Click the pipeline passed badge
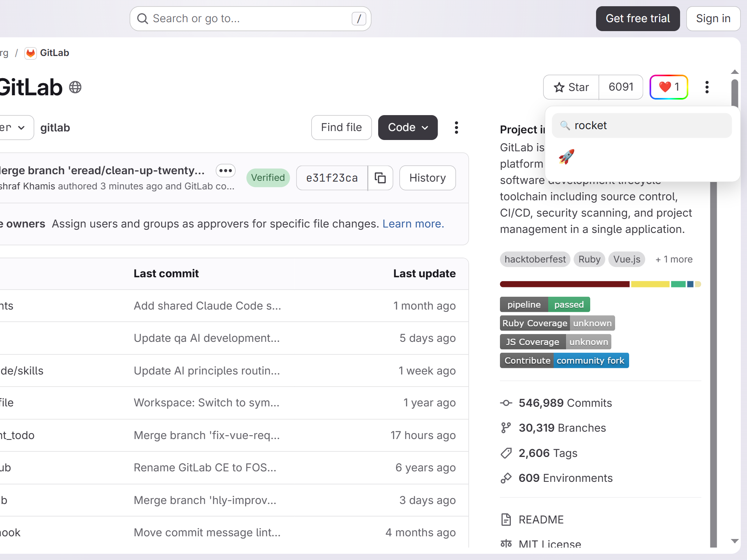 point(545,304)
